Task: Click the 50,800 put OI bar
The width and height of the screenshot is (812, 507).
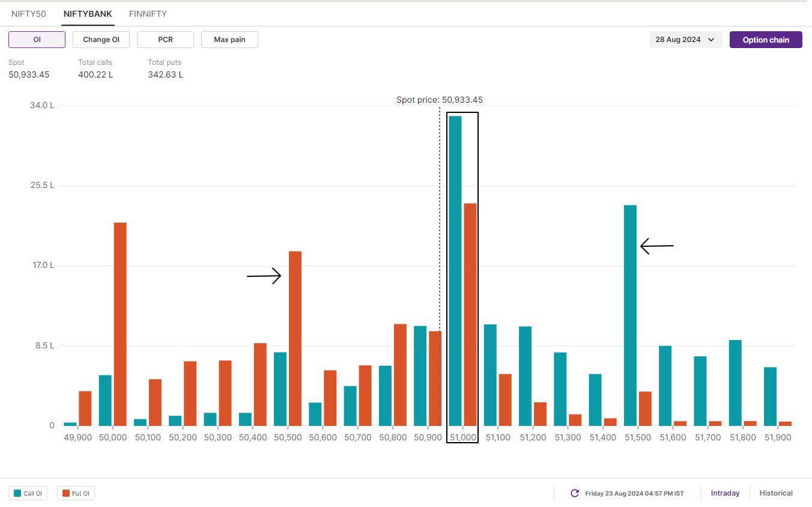Action: click(x=400, y=375)
